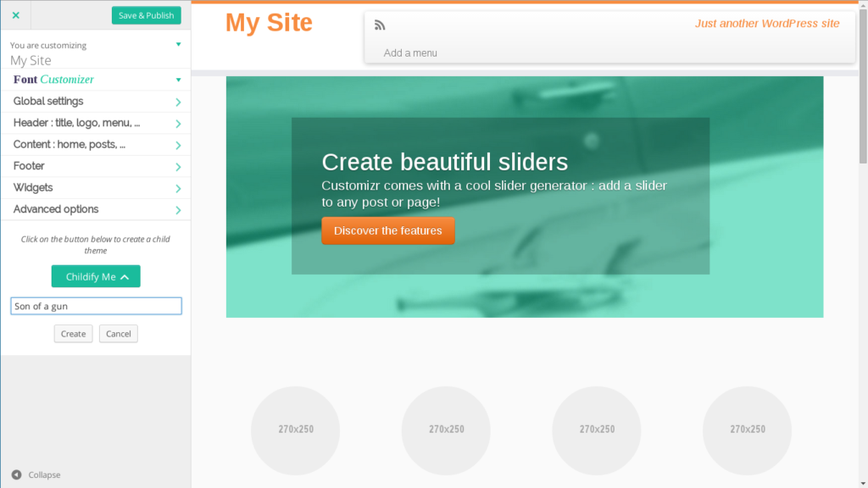This screenshot has width=868, height=488.
Task: Click the RSS feed icon in header
Action: click(380, 25)
